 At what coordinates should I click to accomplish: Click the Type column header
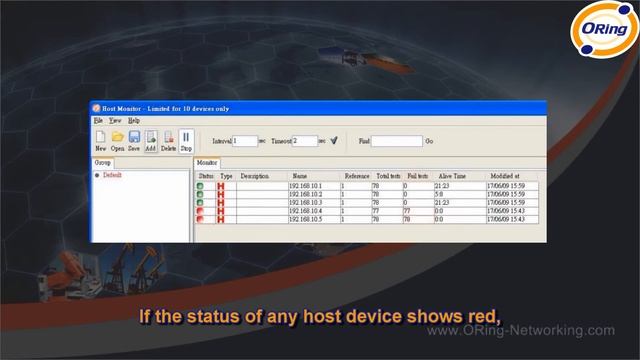point(226,176)
